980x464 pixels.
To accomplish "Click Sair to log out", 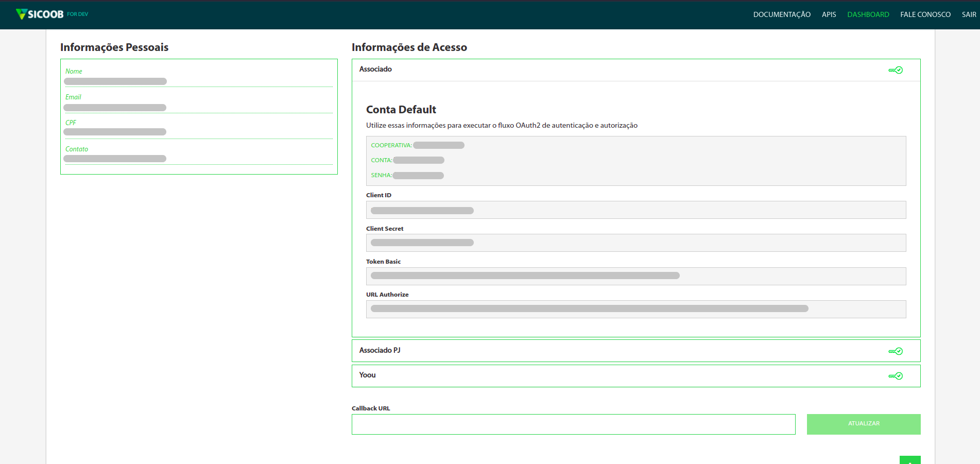I will pyautogui.click(x=969, y=14).
